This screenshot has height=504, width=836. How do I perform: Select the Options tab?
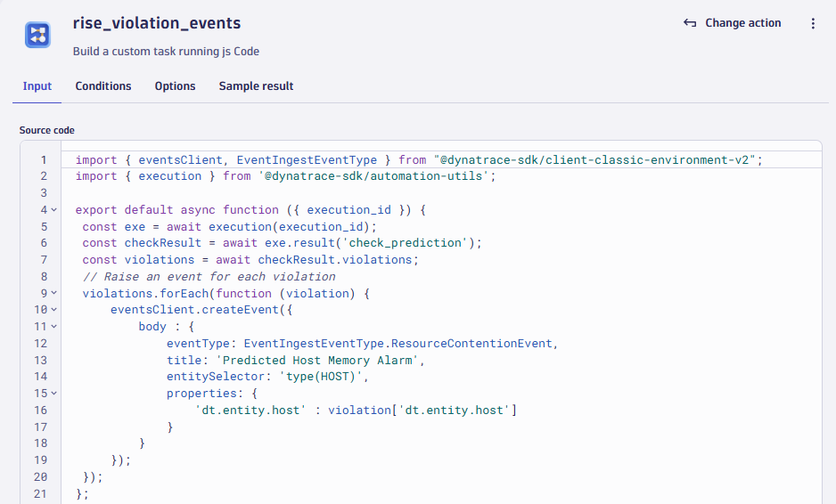175,86
